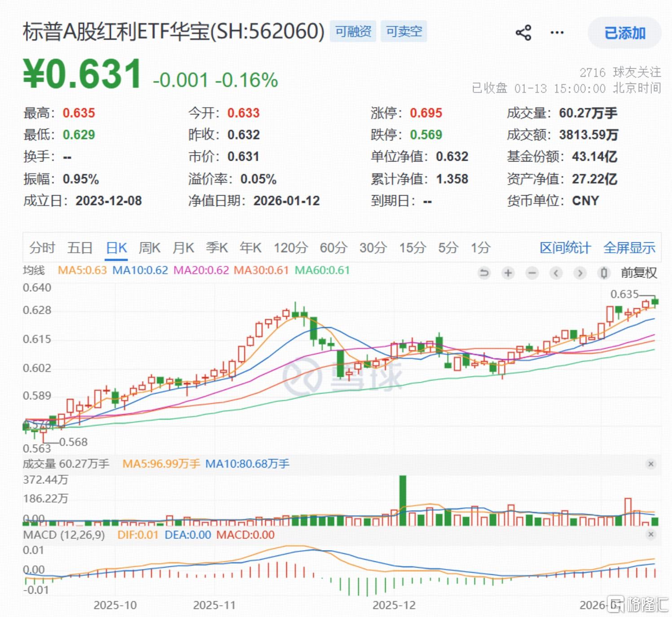Click the candlestick chart style icon
This screenshot has height=617, width=672.
pyautogui.click(x=604, y=273)
